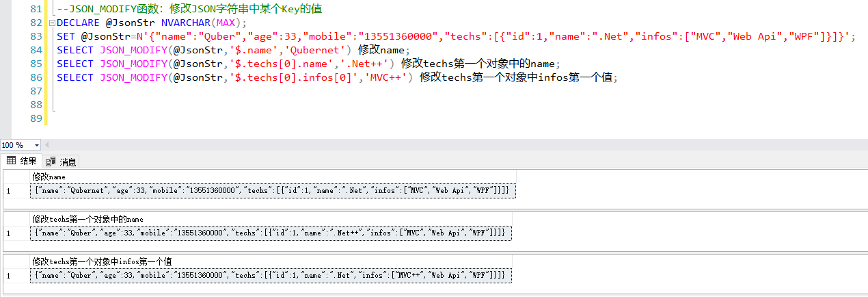Click the 修改techs第一个对象中infos第一个值 column header
868x297 pixels.
[x=271, y=261]
